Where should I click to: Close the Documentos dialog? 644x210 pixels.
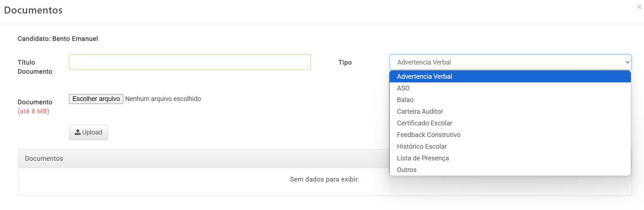639,7
